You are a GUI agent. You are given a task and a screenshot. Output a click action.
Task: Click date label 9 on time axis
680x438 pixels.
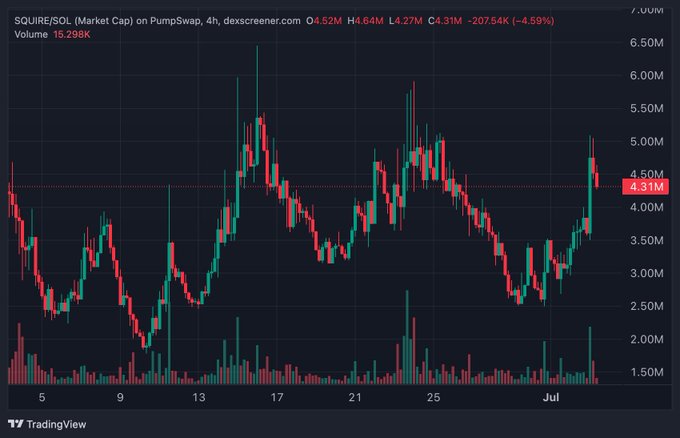click(x=120, y=397)
